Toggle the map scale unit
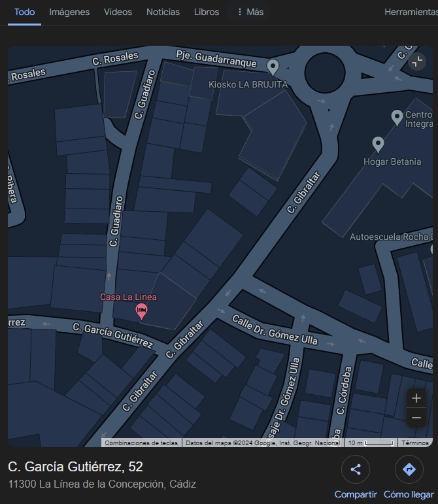Image resolution: width=438 pixels, height=504 pixels. coord(371,443)
